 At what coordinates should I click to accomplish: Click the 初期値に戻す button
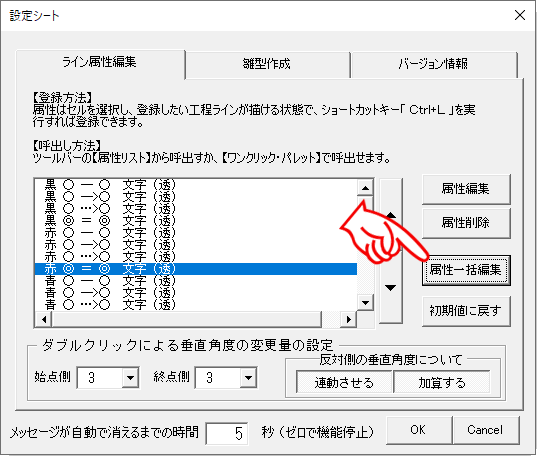point(466,311)
